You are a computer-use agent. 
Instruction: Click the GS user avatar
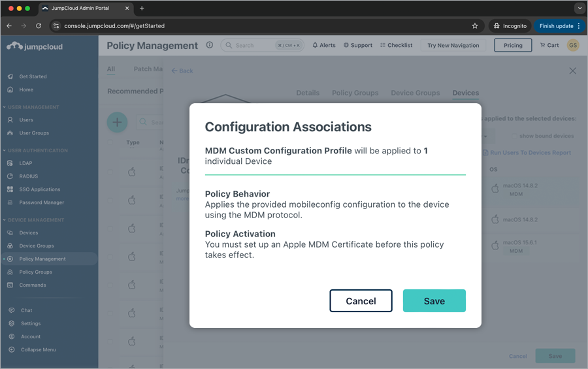(573, 46)
